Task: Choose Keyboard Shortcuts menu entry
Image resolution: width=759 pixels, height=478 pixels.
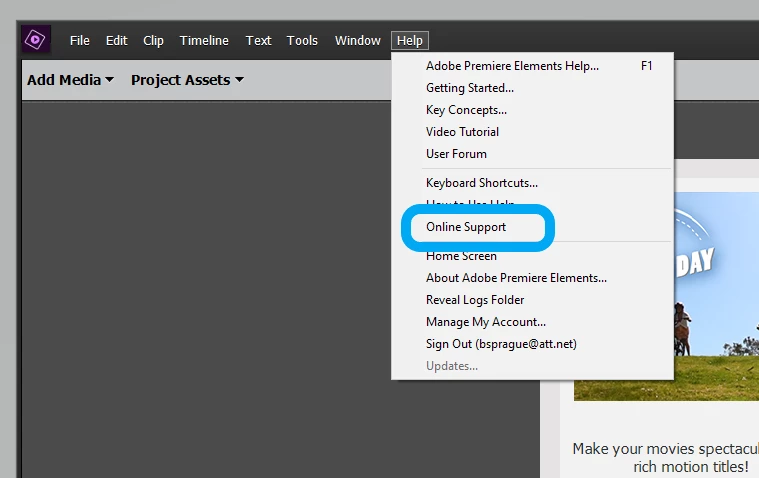Action: (x=532, y=183)
